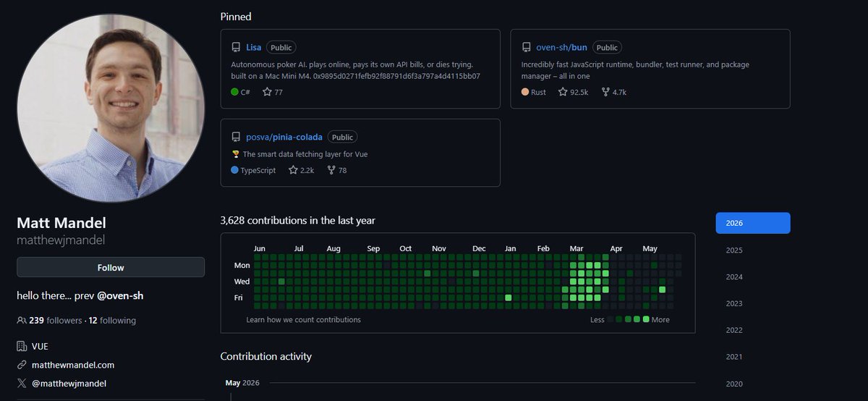Click the fork icon showing 4.7k
Viewport: 868px width, 401px height.
[x=605, y=92]
